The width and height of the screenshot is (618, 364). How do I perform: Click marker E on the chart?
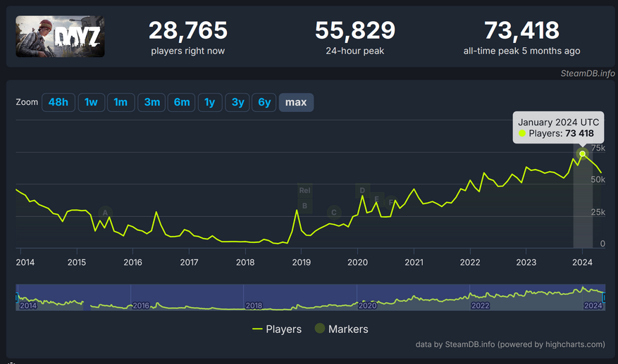377,199
